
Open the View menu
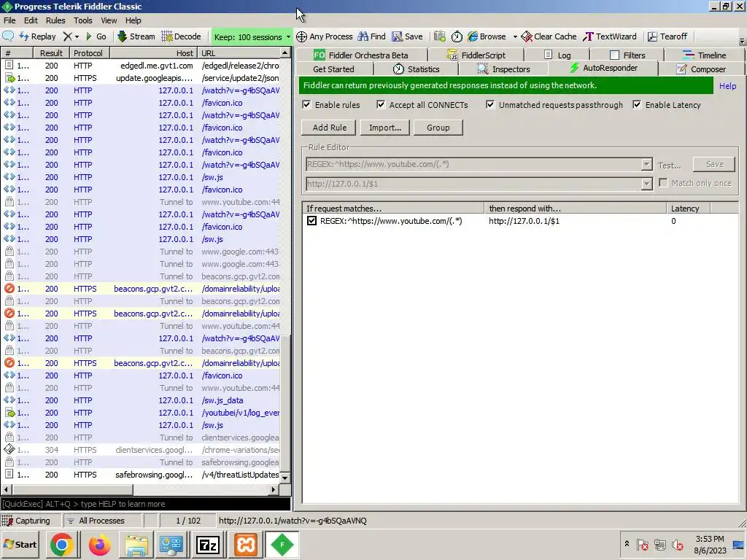tap(109, 20)
